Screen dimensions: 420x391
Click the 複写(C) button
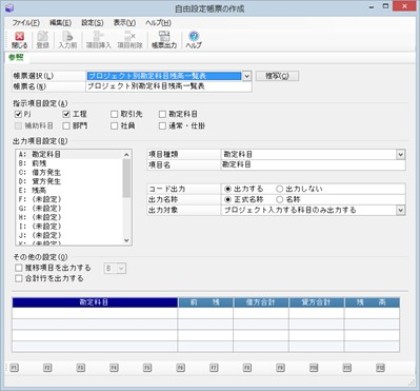tap(277, 76)
